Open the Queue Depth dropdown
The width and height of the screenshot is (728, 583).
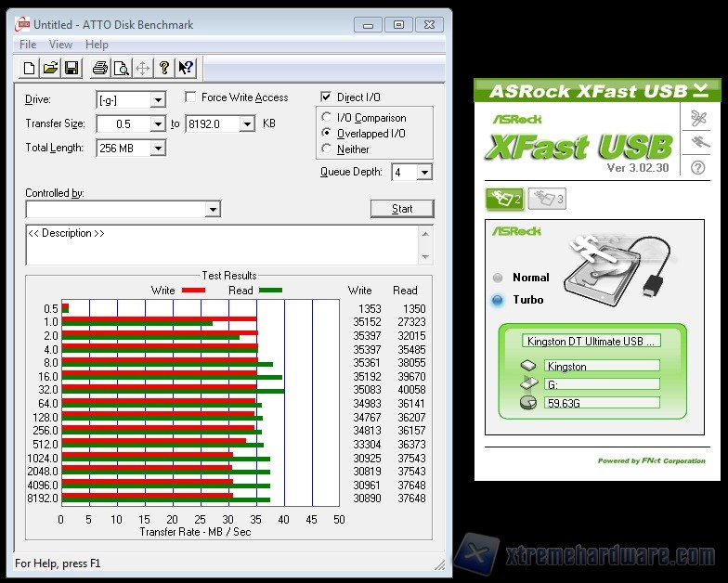pos(424,173)
